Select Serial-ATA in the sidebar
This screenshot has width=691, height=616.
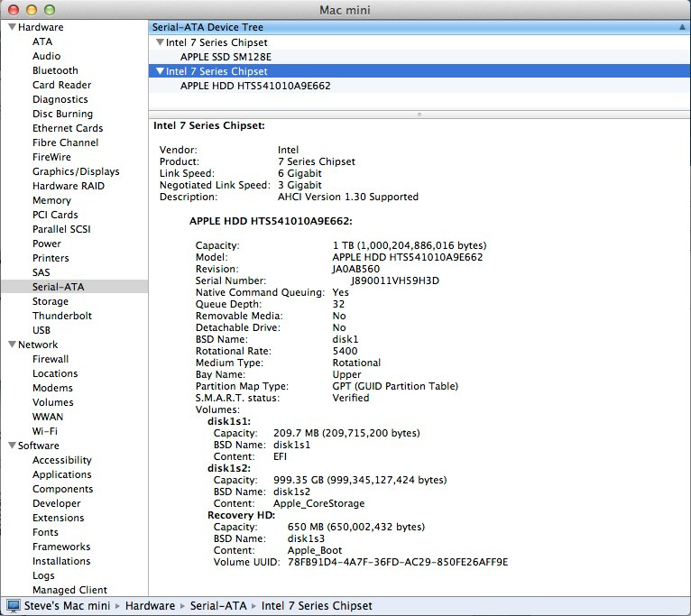pos(58,287)
